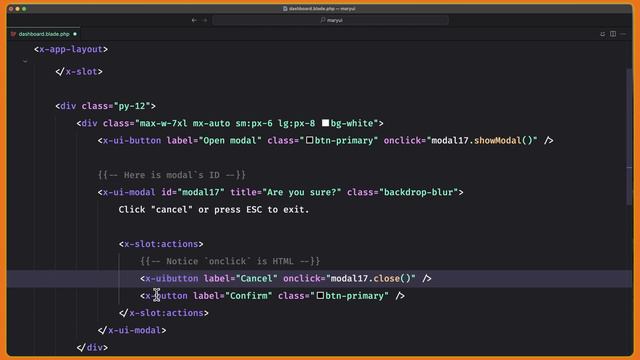Click the closing /x-slot:actions tag
Viewport: 640px width, 360px height.
[164, 313]
